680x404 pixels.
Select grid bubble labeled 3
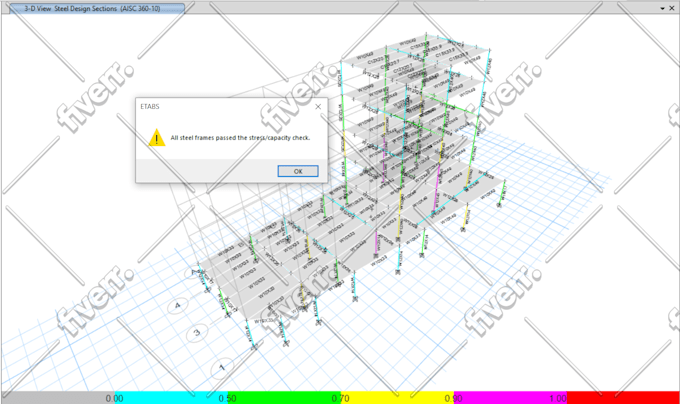click(x=197, y=333)
